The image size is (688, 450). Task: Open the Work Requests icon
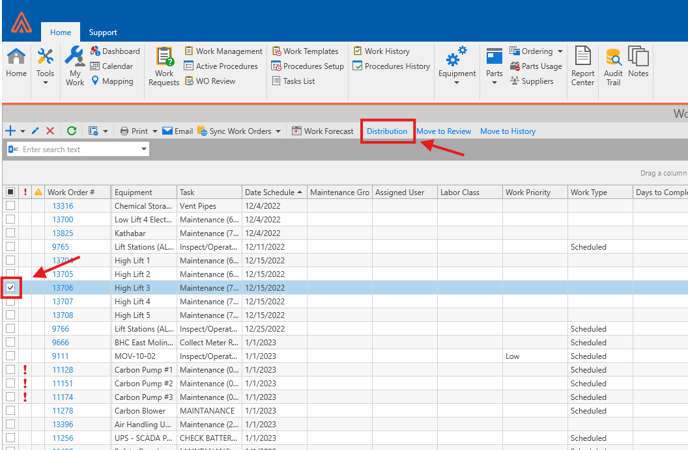click(164, 66)
